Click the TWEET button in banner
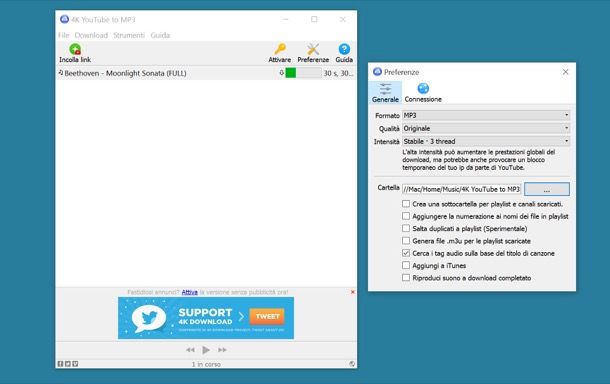 coord(267,316)
